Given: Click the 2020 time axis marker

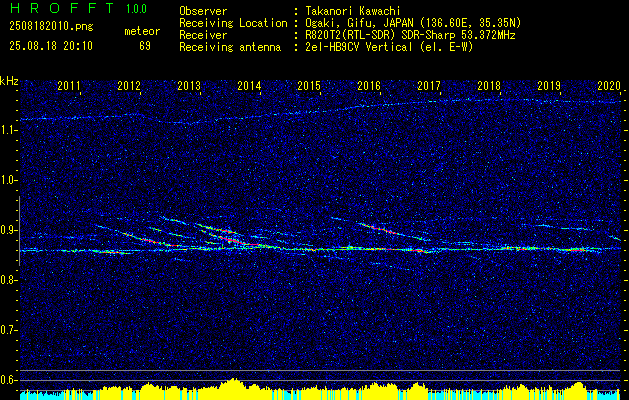Looking at the screenshot, I should (609, 85).
